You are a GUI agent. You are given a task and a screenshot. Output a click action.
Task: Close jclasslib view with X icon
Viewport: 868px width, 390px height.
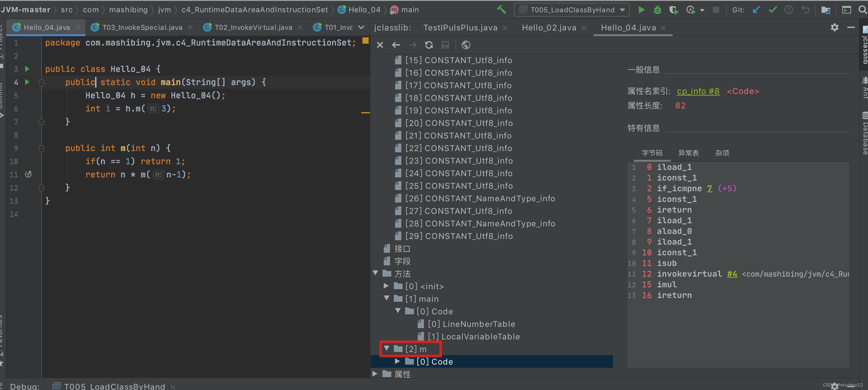tap(380, 45)
